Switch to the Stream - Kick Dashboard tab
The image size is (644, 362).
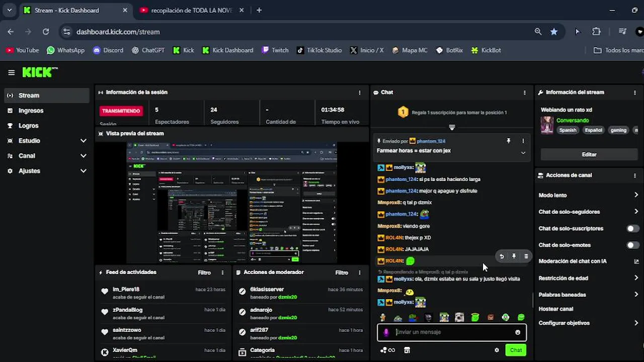tap(75, 10)
